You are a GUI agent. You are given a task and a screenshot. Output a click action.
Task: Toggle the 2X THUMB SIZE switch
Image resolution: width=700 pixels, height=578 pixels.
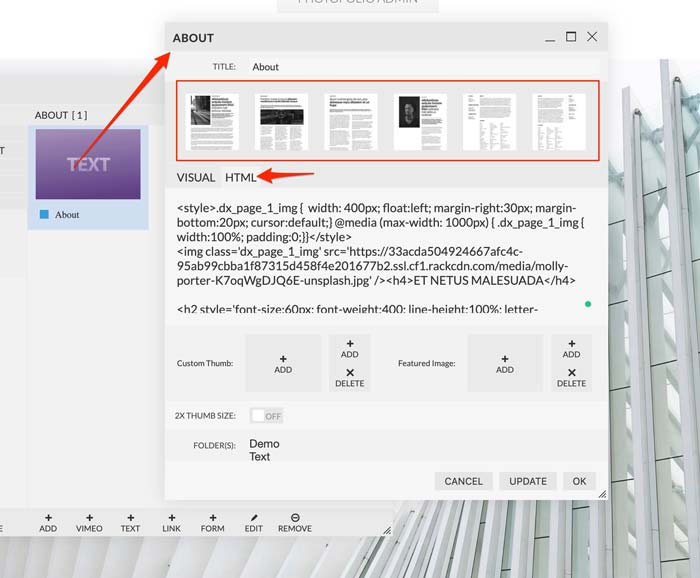click(266, 416)
